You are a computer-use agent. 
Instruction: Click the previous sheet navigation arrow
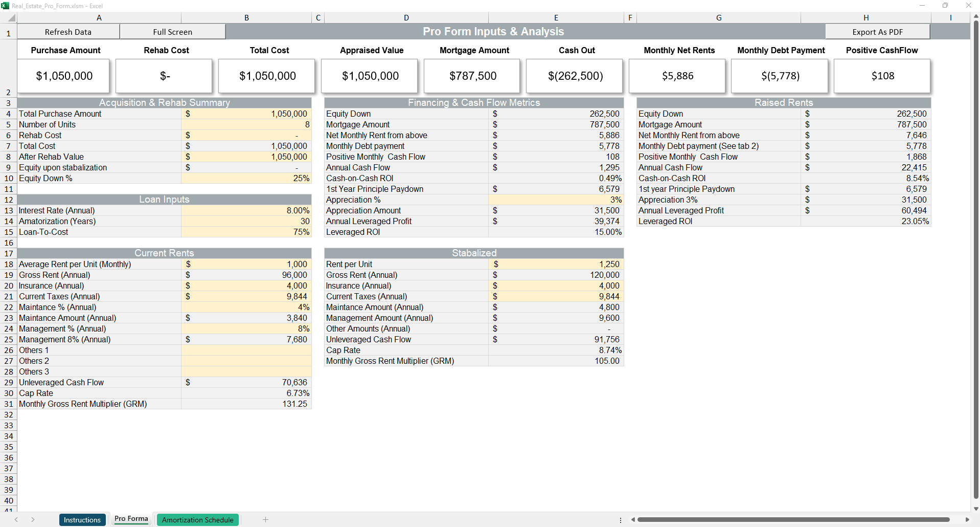(16, 519)
